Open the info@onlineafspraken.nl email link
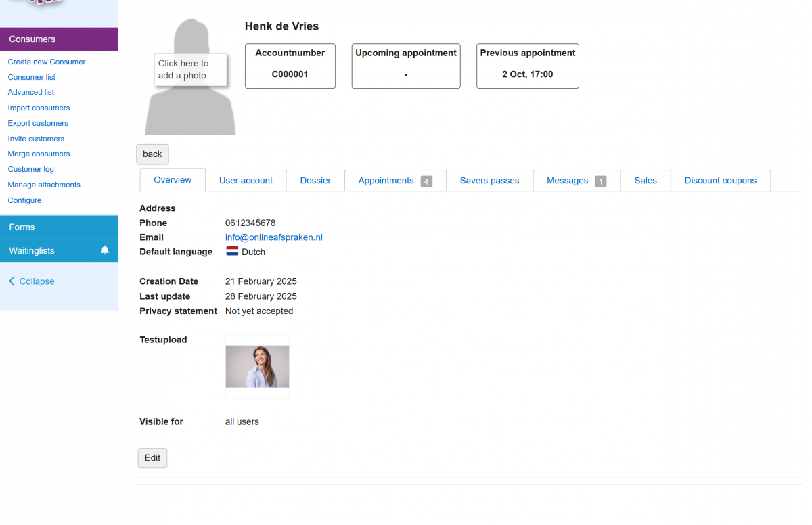Viewport: 812px width, 525px height. point(273,237)
